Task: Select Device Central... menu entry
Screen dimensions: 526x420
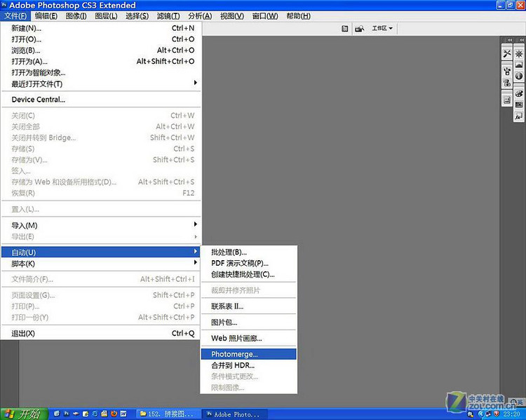Action: pyautogui.click(x=101, y=100)
